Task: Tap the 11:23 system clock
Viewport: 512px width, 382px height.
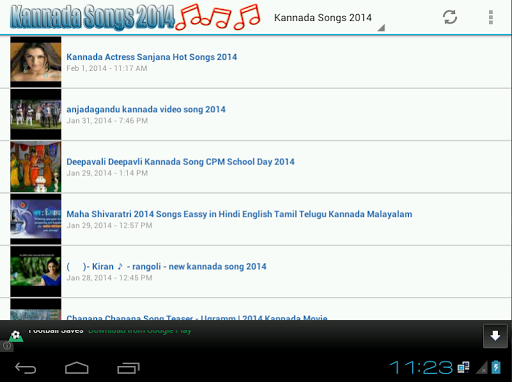Action: coord(421,368)
